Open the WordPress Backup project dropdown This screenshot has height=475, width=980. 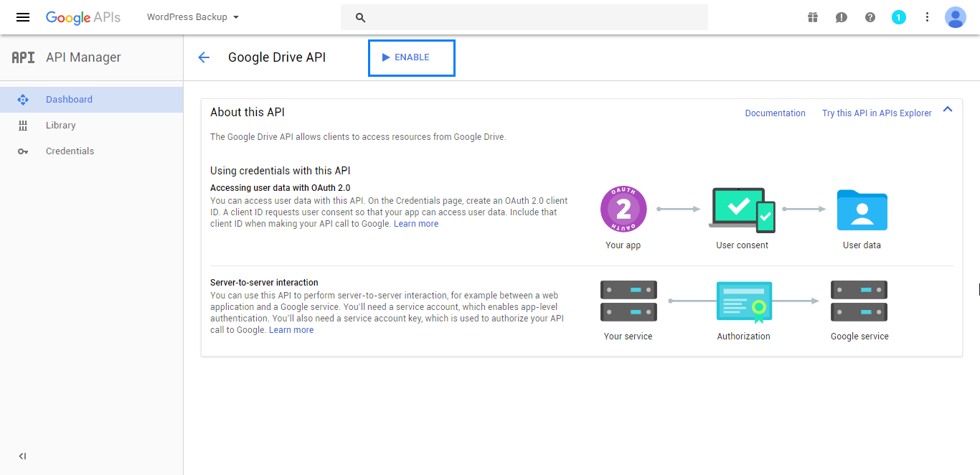pos(193,17)
